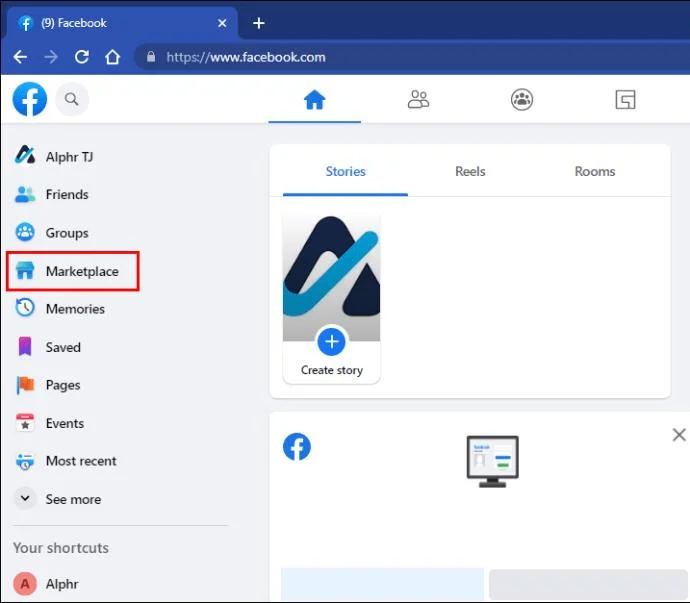The image size is (690, 603).
Task: Click the Marketplace storefront icon
Action: (x=25, y=271)
